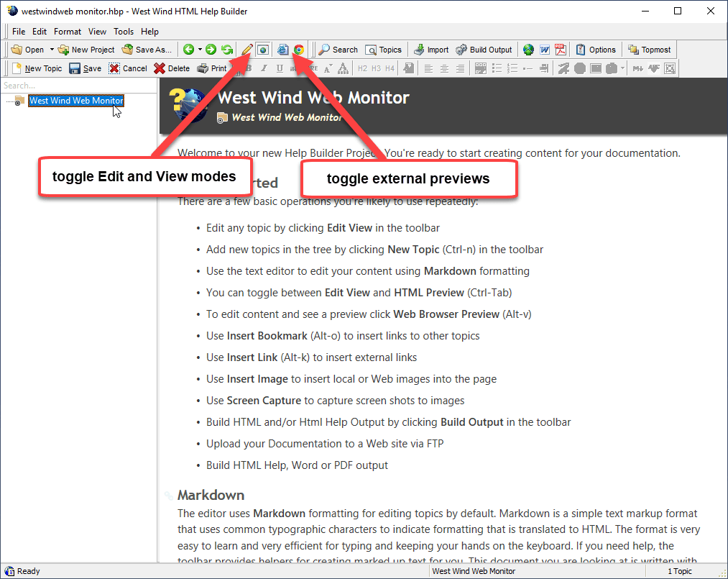This screenshot has width=728, height=579.
Task: Click the 'Upload your Documentation' bullet text
Action: pyautogui.click(x=325, y=444)
